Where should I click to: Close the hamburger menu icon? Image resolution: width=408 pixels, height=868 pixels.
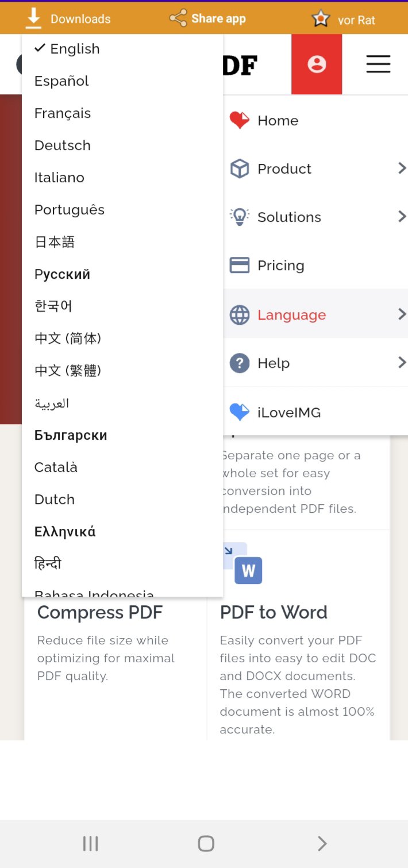(378, 64)
